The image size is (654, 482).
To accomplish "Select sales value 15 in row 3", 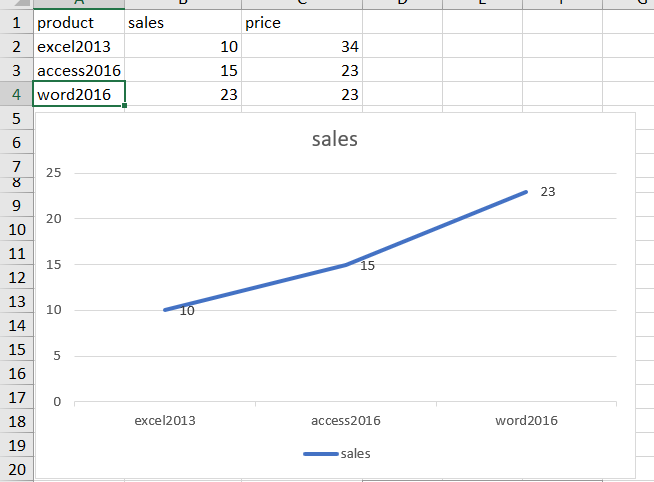I will 183,70.
